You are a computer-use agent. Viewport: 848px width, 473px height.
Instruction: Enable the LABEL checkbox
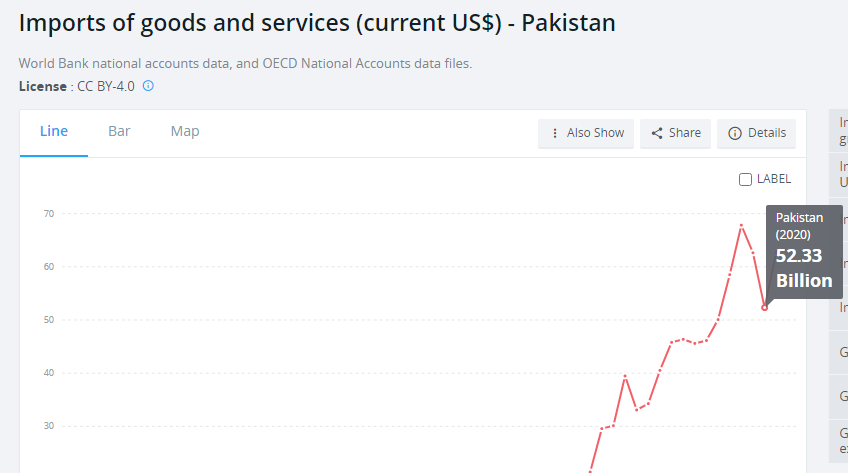745,179
